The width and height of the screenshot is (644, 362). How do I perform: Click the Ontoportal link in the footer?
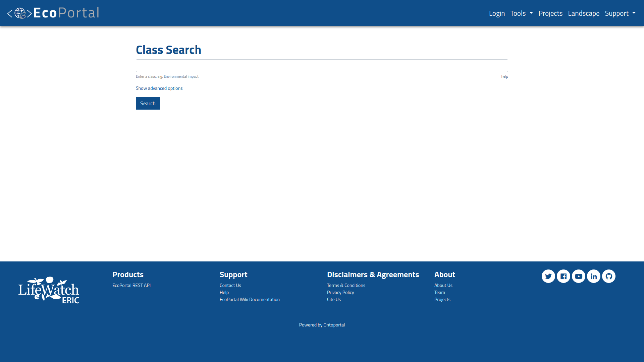tap(334, 325)
